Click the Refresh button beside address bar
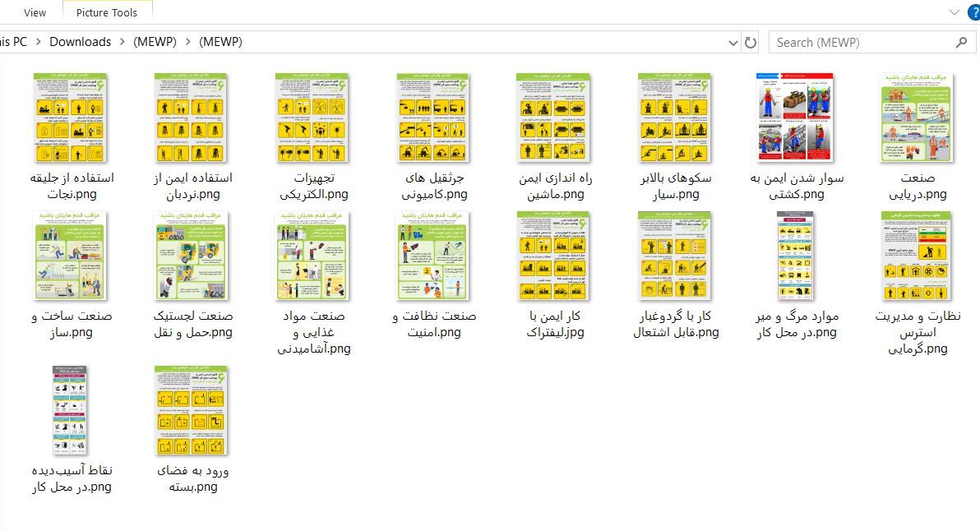 point(750,42)
